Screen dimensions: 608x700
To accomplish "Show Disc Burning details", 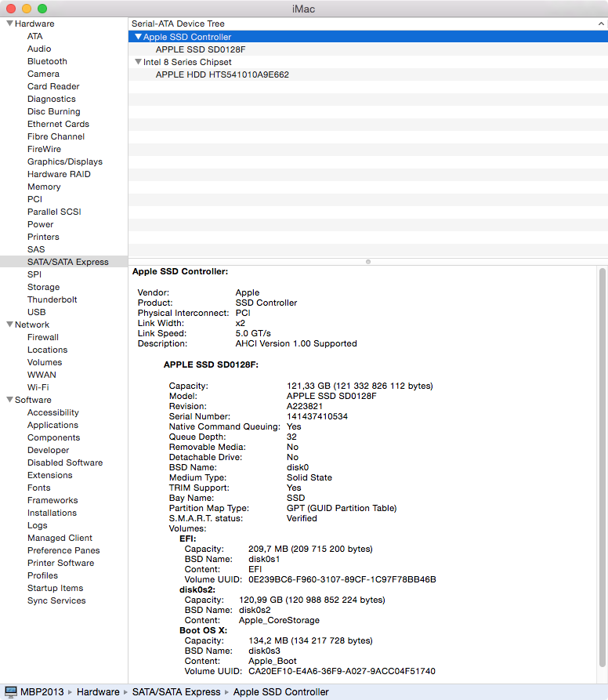I will [x=54, y=111].
